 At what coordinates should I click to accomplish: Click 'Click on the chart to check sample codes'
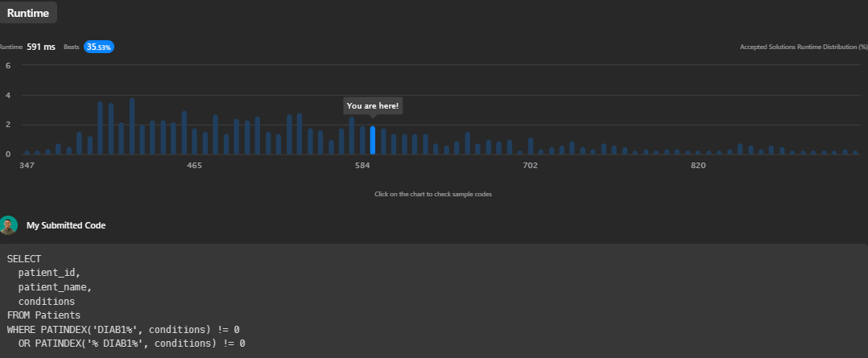click(x=433, y=194)
